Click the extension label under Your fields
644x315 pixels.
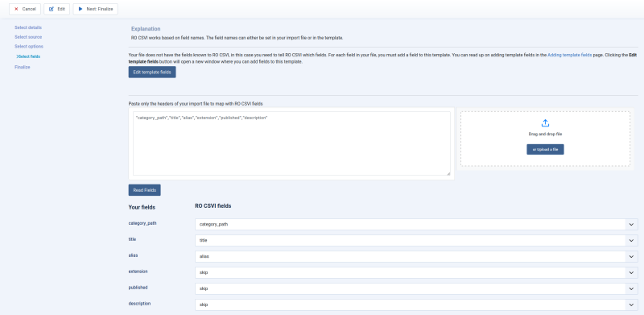point(138,271)
